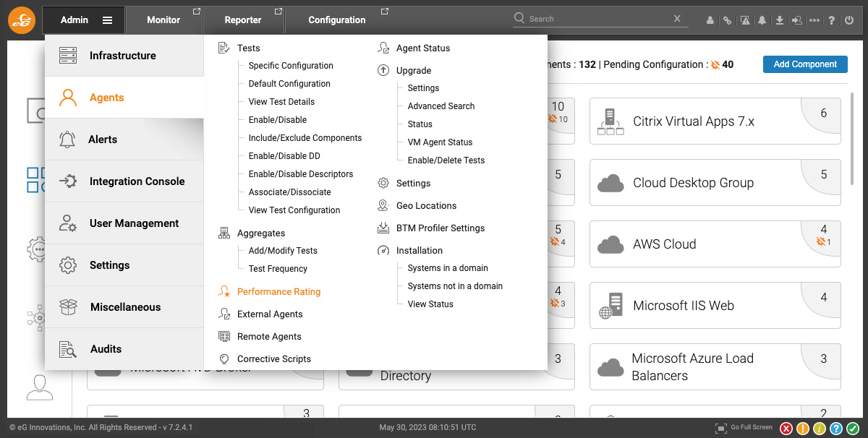
Task: Click the External Agents icon
Action: (x=224, y=314)
